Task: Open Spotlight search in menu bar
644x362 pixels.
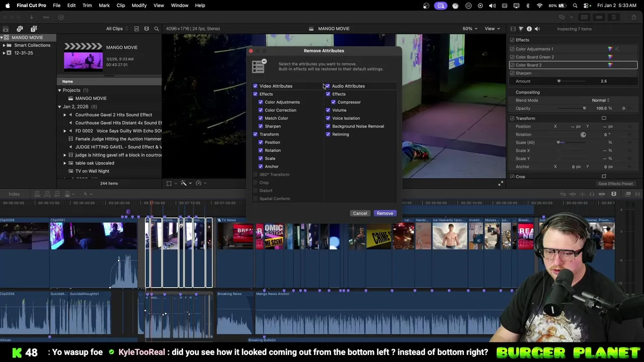Action: point(575,6)
